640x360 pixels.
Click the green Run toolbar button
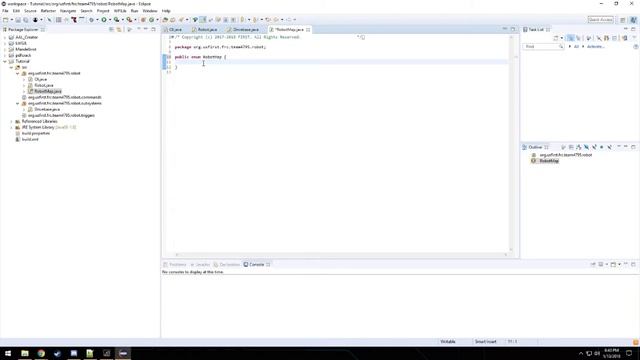(104, 20)
